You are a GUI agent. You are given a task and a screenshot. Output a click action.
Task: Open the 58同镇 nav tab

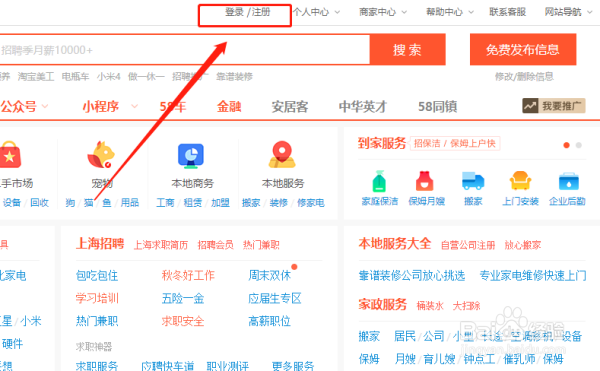click(x=437, y=106)
